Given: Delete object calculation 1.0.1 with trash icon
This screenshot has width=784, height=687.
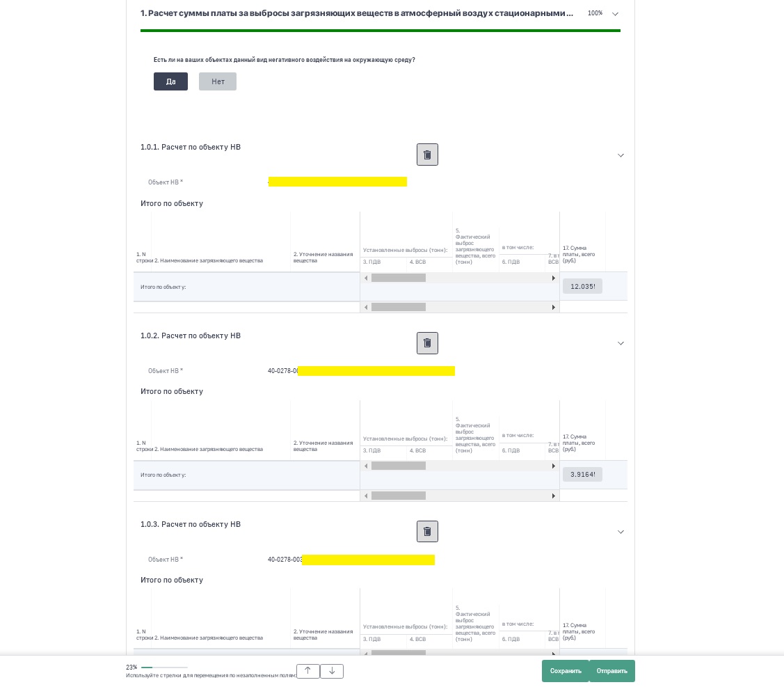Looking at the screenshot, I should (x=427, y=155).
